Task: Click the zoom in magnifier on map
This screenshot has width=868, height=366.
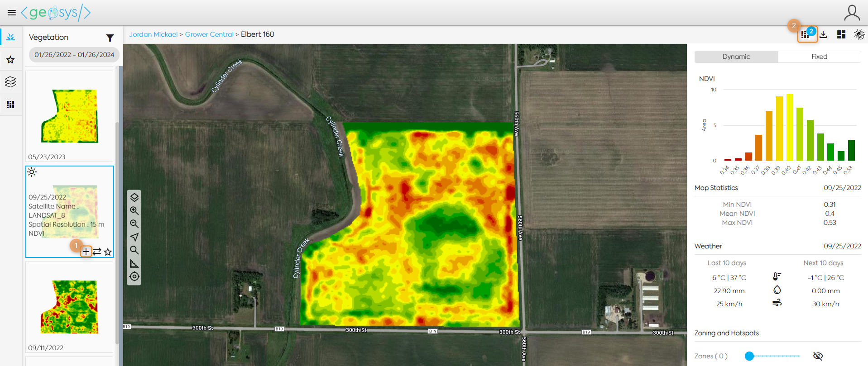Action: coord(134,210)
